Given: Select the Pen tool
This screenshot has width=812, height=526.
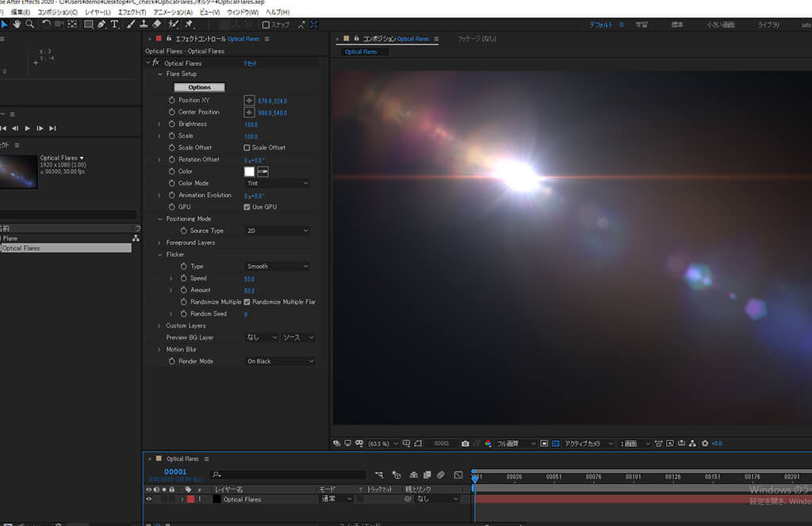Looking at the screenshot, I should pos(101,25).
